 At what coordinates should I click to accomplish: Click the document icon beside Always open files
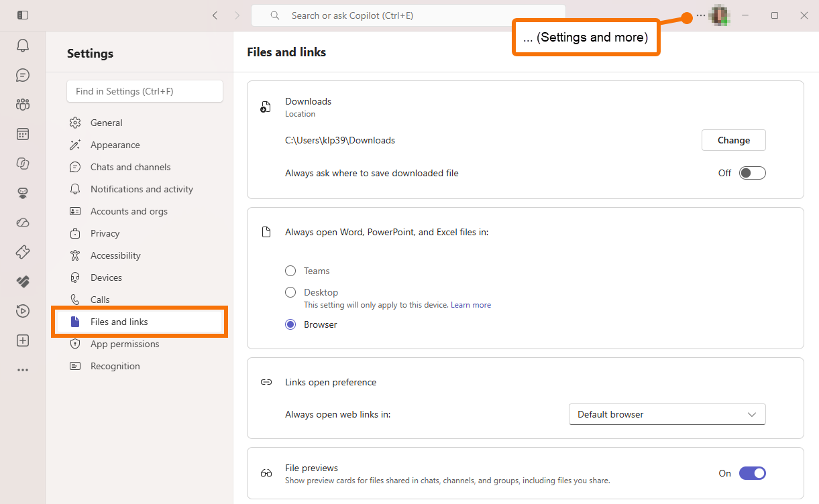266,232
